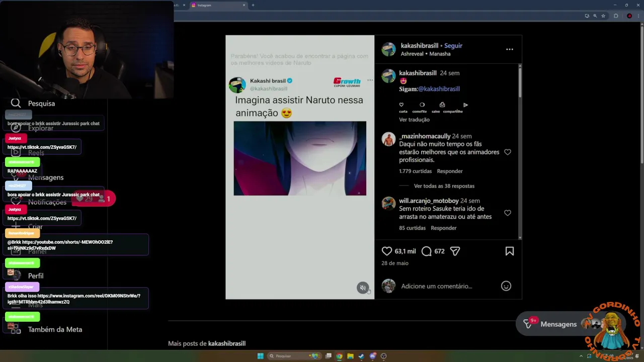
Task: Click the comments scrollbar
Action: [520, 83]
